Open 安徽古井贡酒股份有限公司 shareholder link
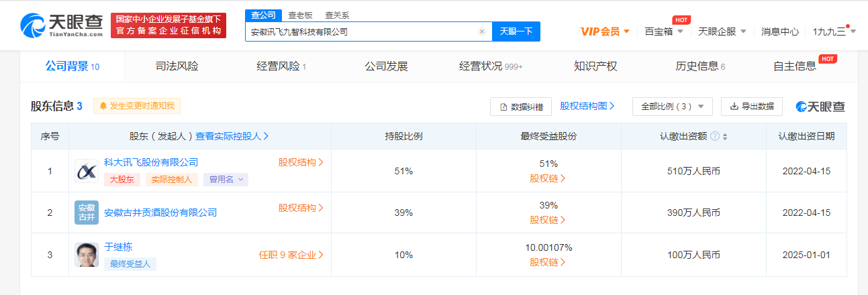The width and height of the screenshot is (868, 295). coord(160,213)
